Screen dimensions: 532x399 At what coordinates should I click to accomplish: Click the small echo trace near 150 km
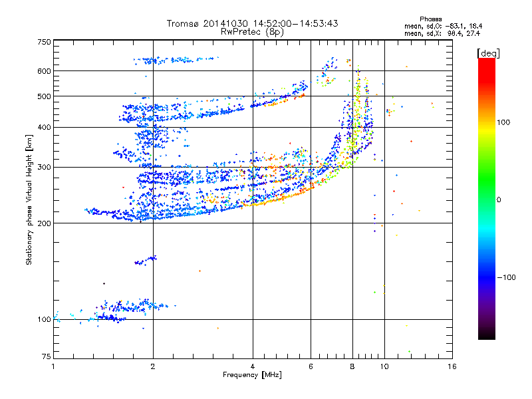click(146, 261)
